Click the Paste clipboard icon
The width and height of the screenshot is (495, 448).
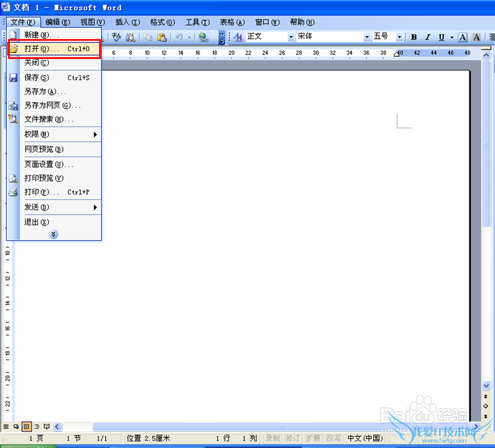[x=162, y=37]
